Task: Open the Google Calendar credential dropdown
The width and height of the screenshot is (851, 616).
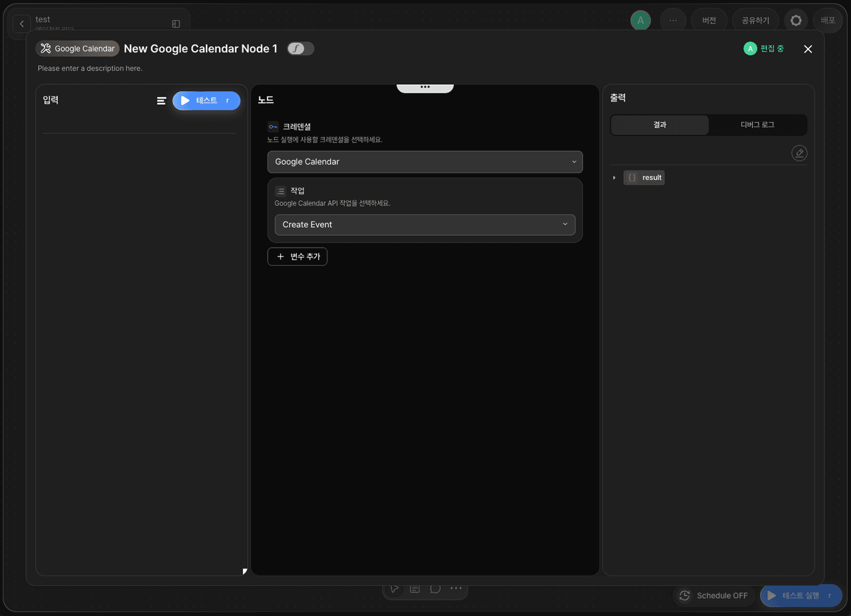Action: 425,162
